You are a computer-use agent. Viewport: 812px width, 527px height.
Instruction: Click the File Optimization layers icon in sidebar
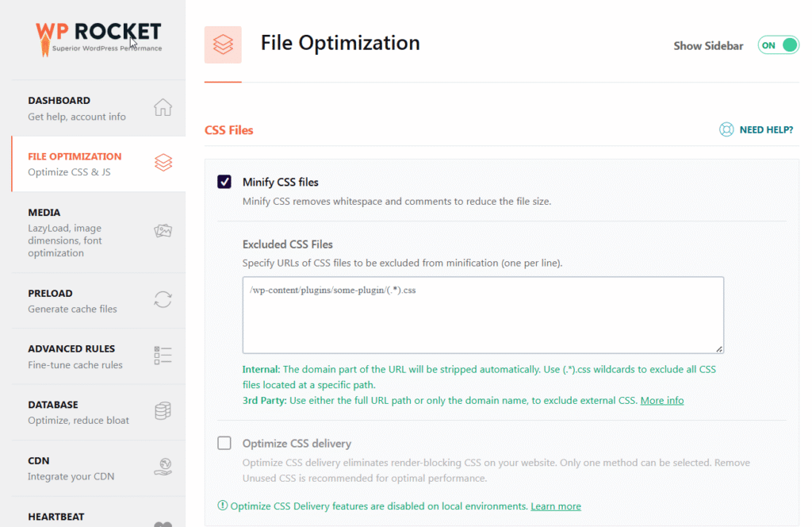point(163,163)
